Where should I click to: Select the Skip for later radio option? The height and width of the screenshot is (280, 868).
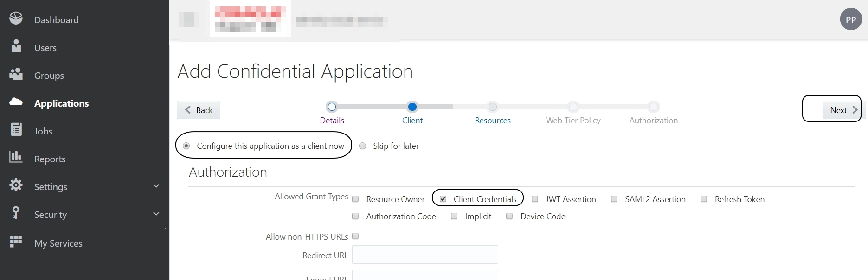click(363, 146)
